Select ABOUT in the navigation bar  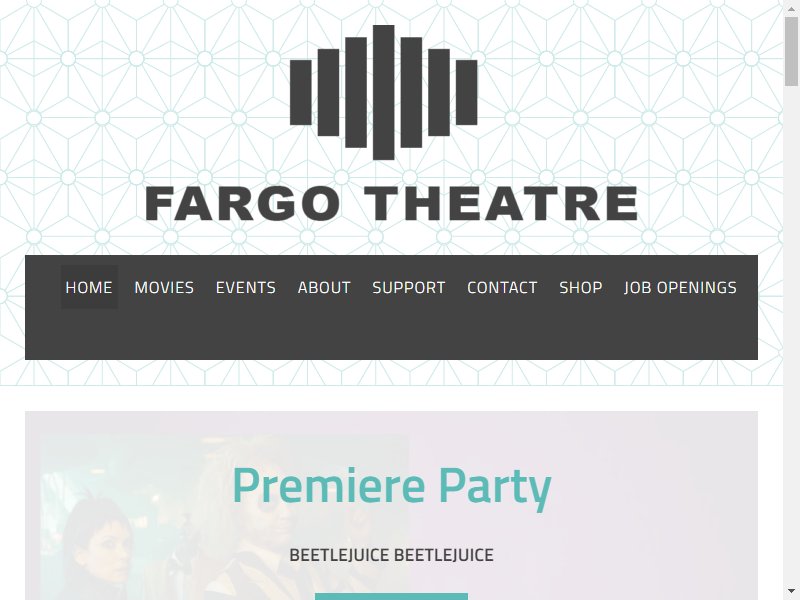324,287
